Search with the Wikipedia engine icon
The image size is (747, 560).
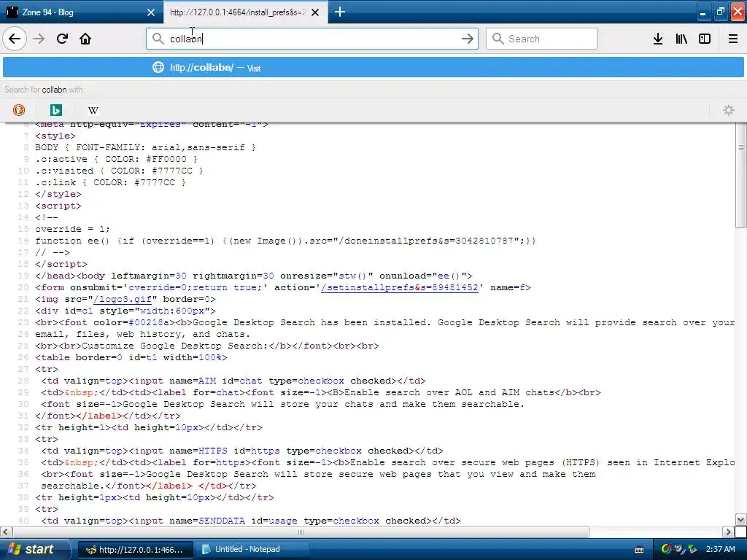point(93,110)
